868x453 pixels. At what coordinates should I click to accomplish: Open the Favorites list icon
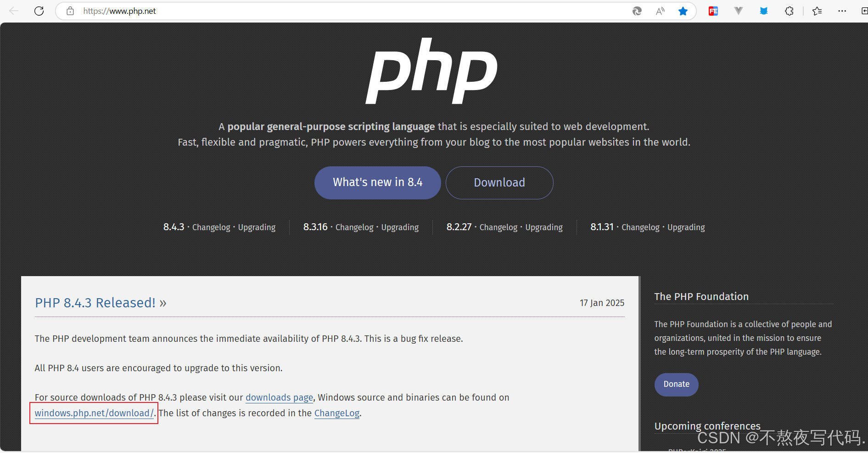[x=817, y=11]
